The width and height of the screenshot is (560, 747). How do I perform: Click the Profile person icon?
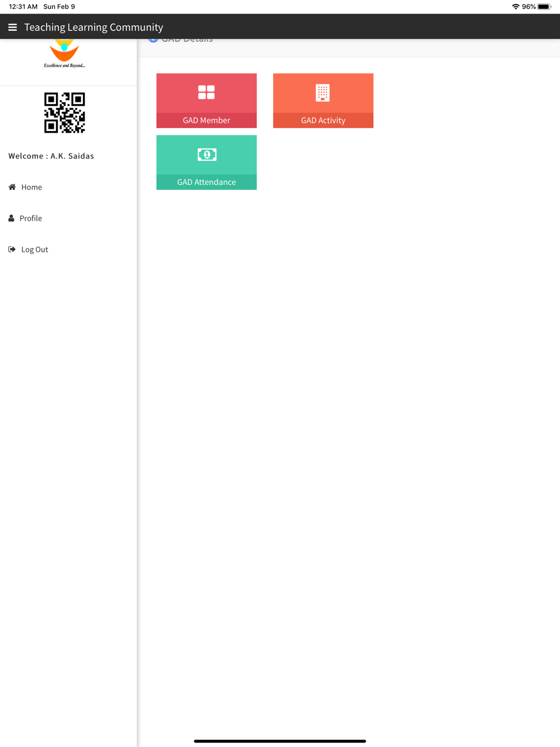11,218
